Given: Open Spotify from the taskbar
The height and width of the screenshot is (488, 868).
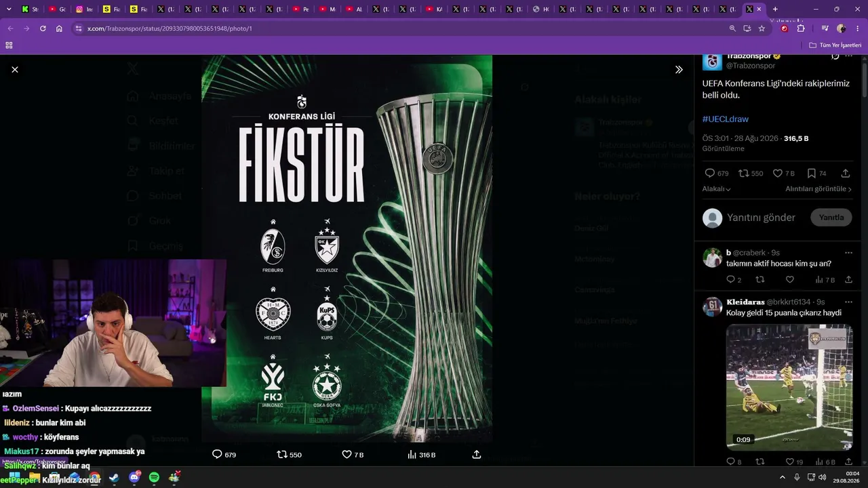Looking at the screenshot, I should coord(154,478).
